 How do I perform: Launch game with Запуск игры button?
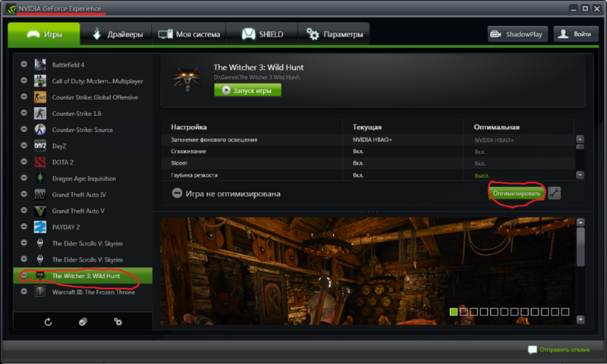(248, 90)
